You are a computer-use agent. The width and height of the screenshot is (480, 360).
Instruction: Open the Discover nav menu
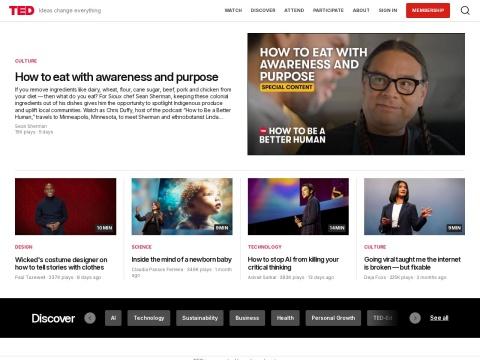coord(263,10)
